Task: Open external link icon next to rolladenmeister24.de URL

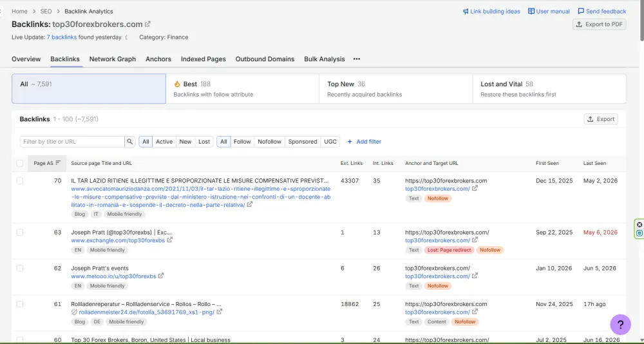Action: [x=220, y=312]
